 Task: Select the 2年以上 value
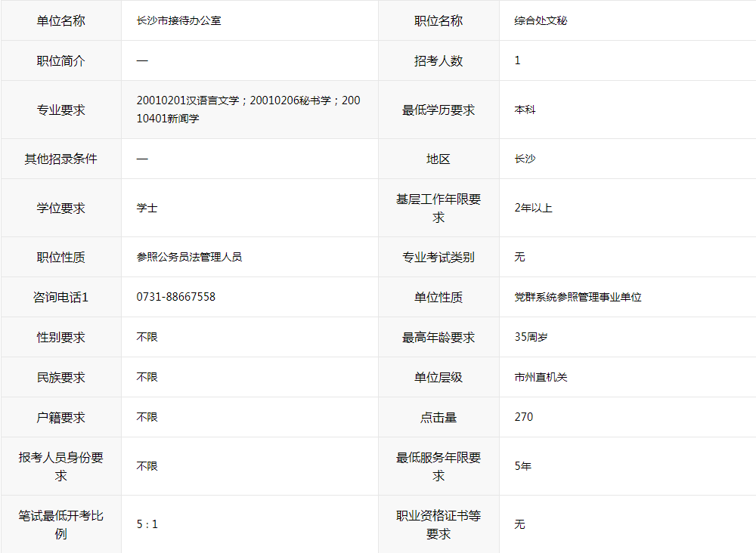[533, 208]
